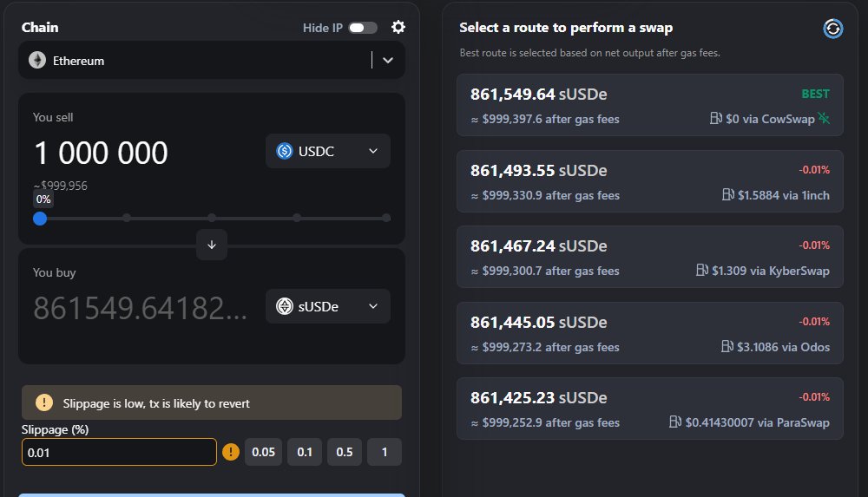Screen dimensions: 868x497
Task: Select the CowSwap BEST route card
Action: point(650,105)
